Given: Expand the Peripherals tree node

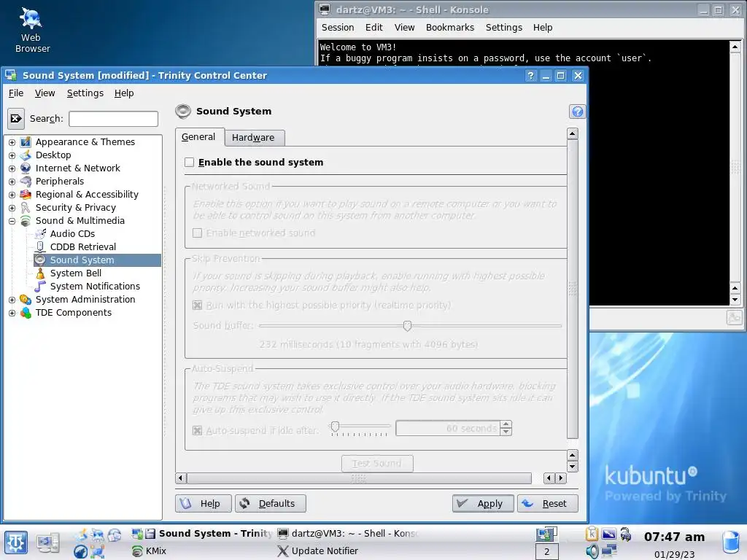Looking at the screenshot, I should [x=12, y=182].
